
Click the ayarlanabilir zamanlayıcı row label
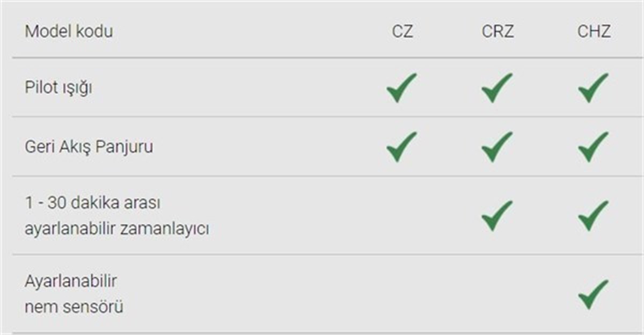[x=116, y=216]
